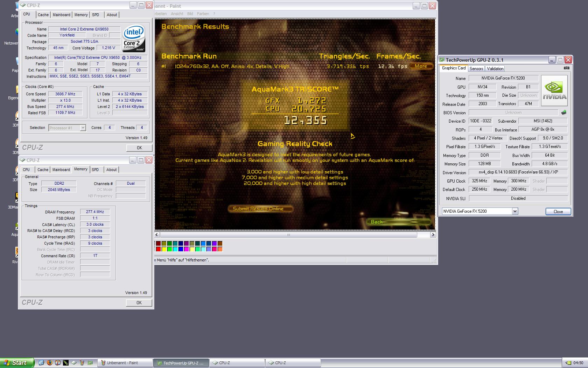Open the ? help menu in Paint

tap(214, 14)
